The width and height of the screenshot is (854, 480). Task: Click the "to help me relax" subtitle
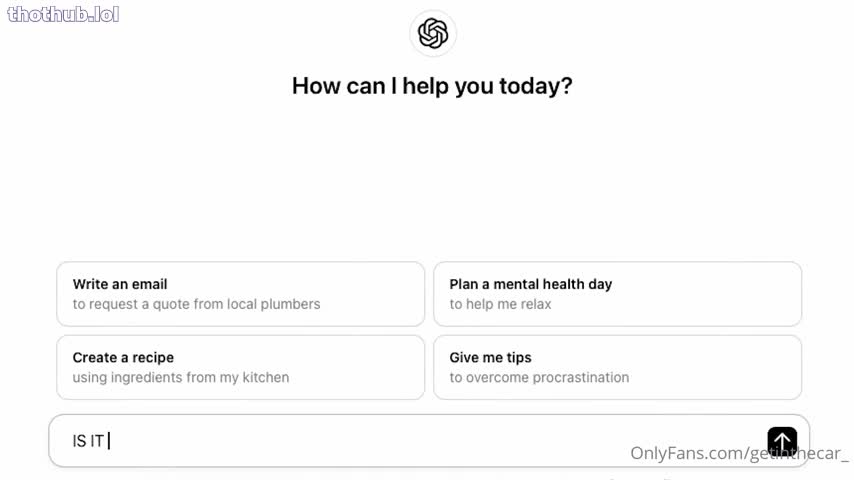coord(500,304)
